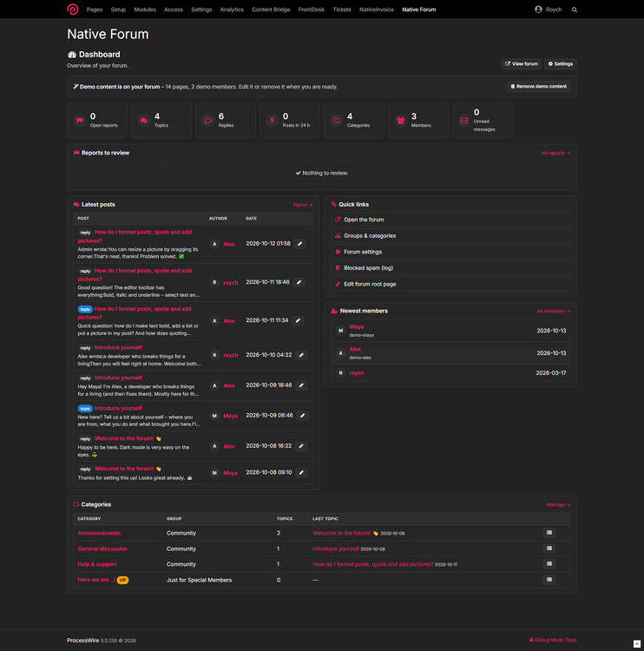This screenshot has width=644, height=651.
Task: Select the Native Forum menu item
Action: pos(418,10)
